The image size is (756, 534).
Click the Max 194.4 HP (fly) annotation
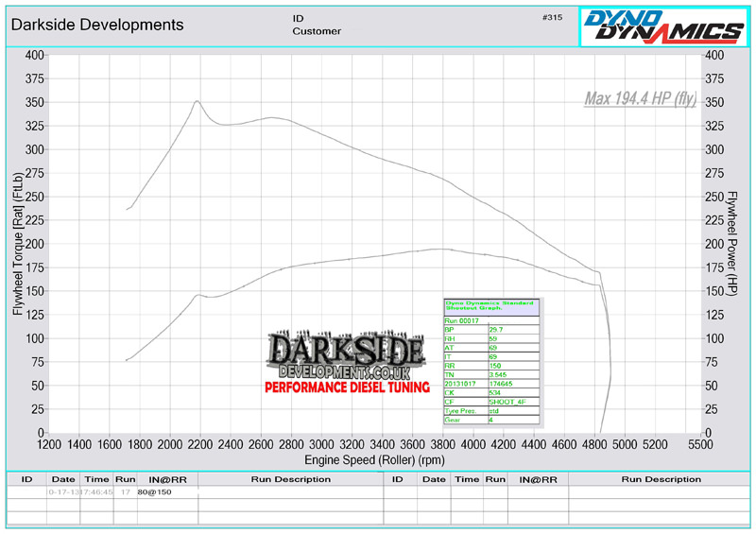pyautogui.click(x=641, y=99)
